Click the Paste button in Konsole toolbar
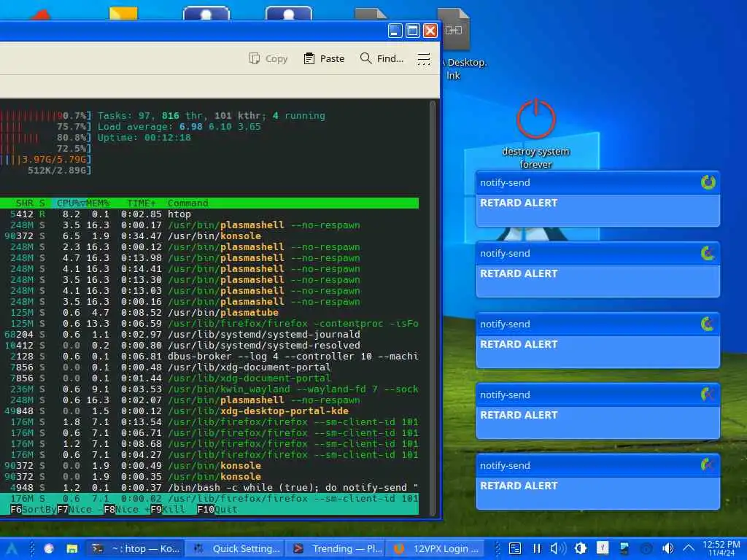The height and width of the screenshot is (560, 747). click(x=324, y=58)
